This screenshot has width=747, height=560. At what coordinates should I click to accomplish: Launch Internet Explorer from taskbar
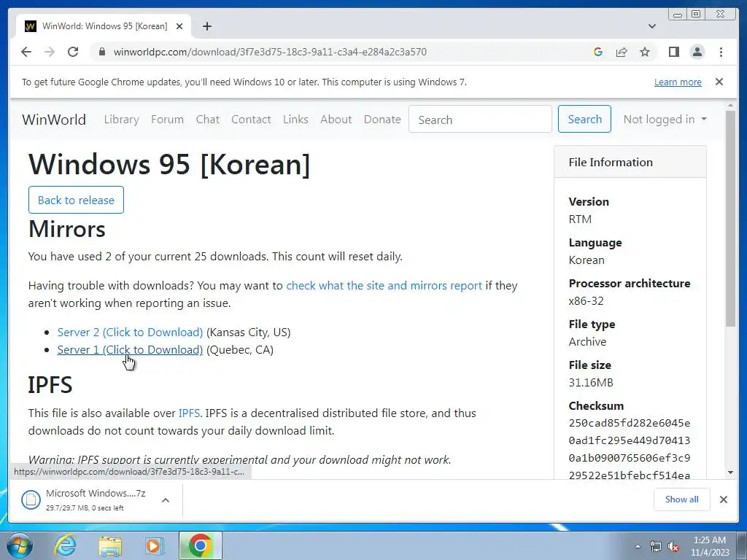pyautogui.click(x=65, y=545)
